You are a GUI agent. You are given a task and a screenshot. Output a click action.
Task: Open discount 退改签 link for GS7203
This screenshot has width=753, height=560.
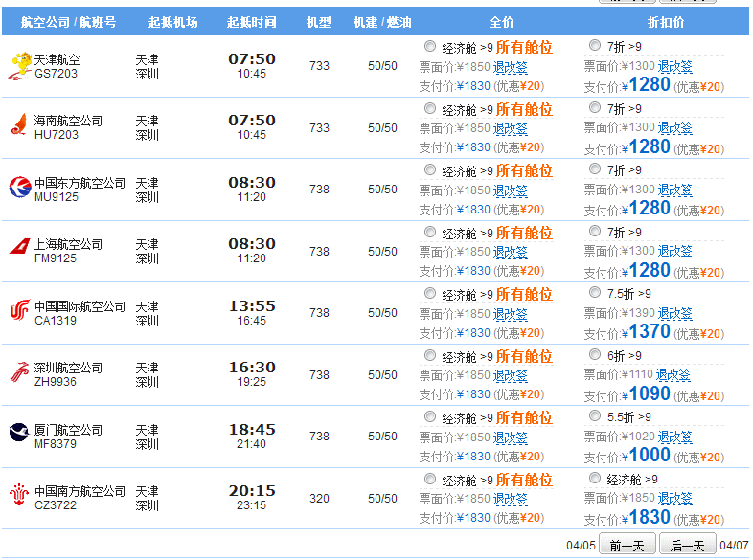tap(674, 66)
